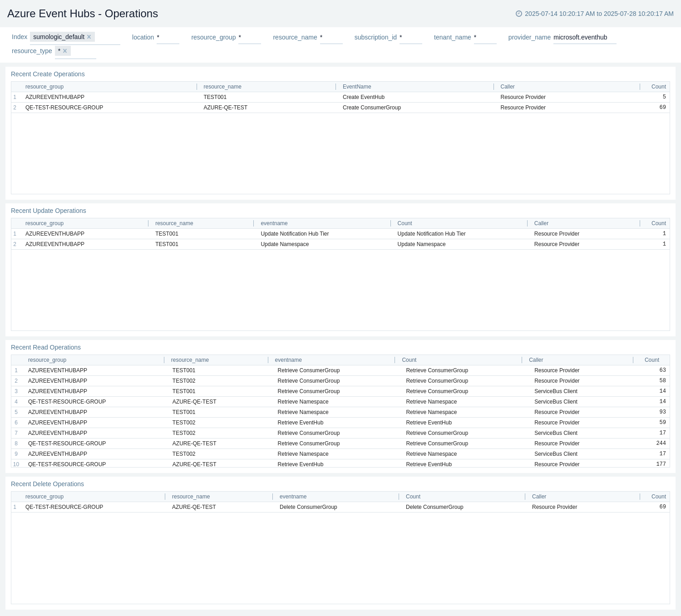Open the Recent Delete Operations panel title
This screenshot has height=616, width=681.
click(x=47, y=484)
